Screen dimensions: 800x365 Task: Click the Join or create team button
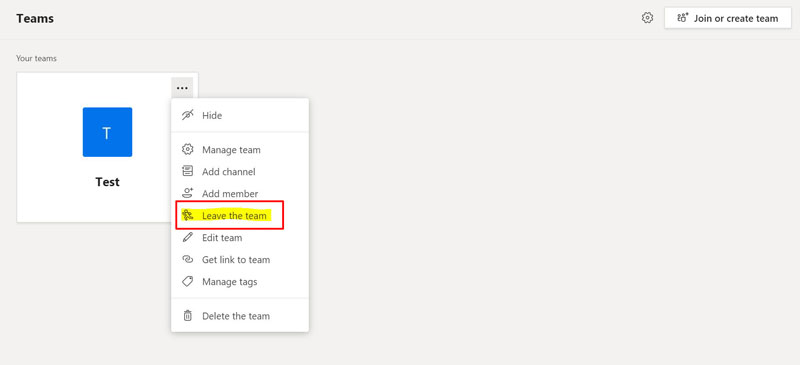coord(728,18)
